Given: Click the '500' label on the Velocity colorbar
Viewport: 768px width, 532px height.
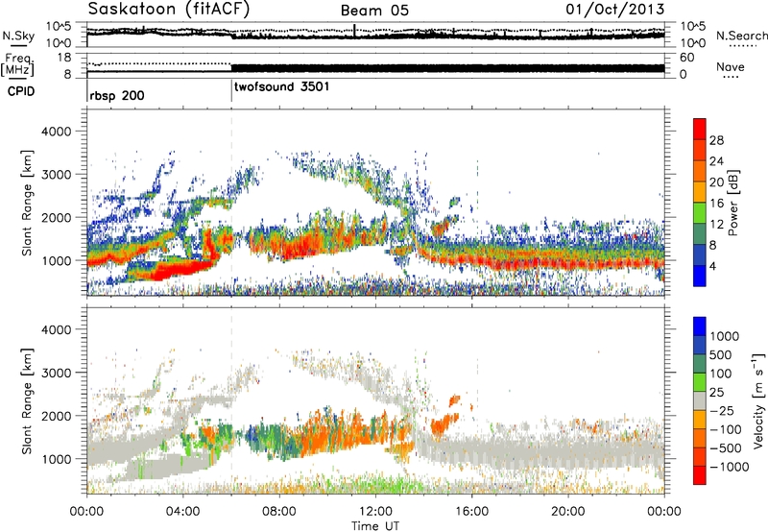Looking at the screenshot, I should pos(721,354).
